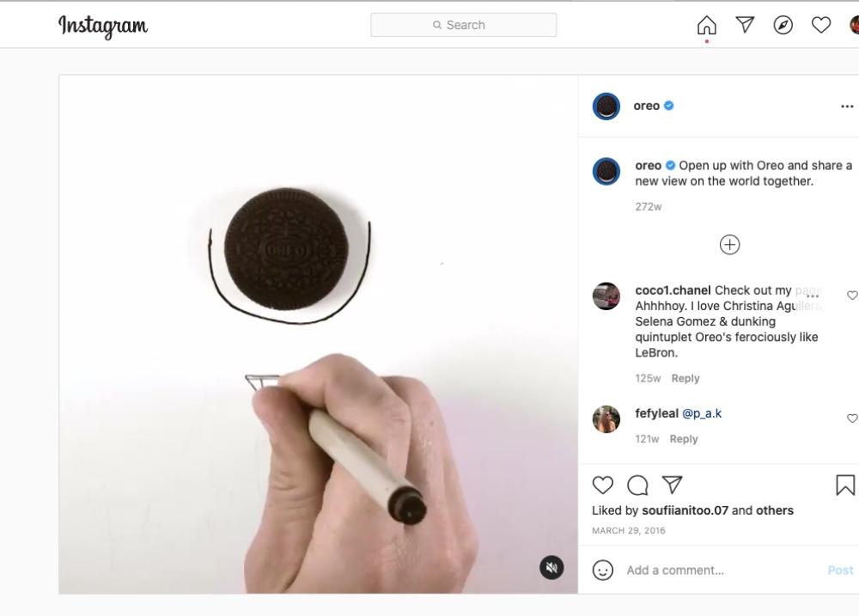Screen dimensions: 859x616
Task: Open the Explore compass icon
Action: [783, 25]
